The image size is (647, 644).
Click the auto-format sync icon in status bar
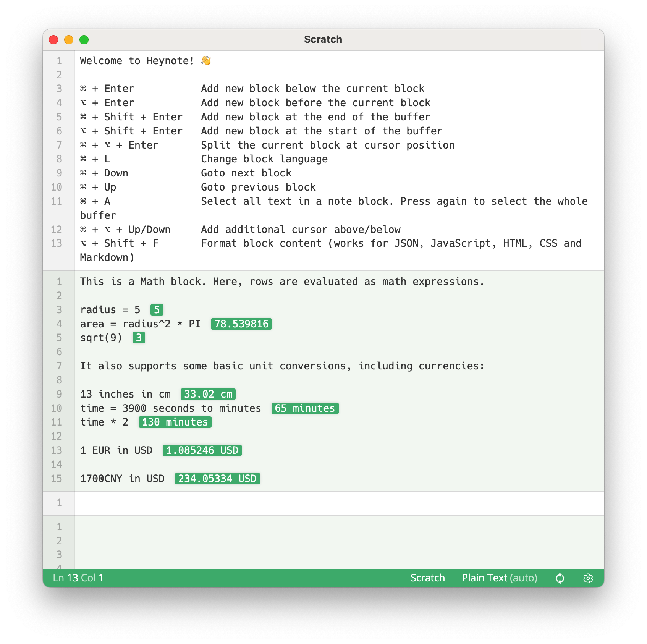click(x=560, y=578)
